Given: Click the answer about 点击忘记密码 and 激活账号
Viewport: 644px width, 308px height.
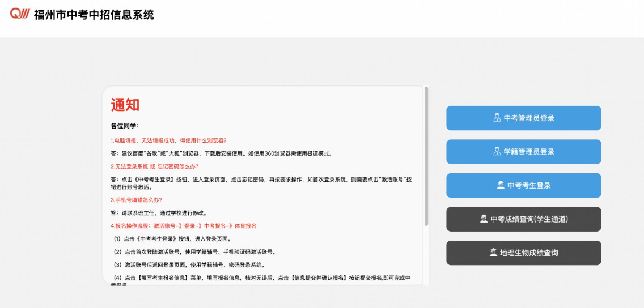Looking at the screenshot, I should 261,183.
